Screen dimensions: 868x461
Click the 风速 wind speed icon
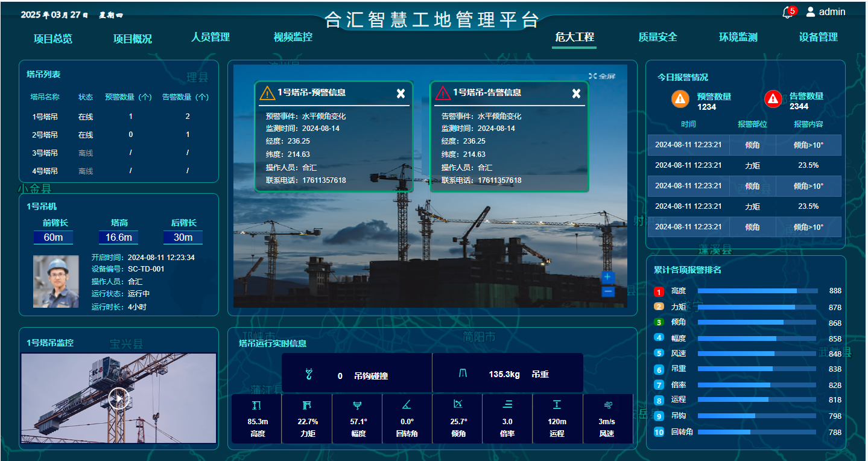[607, 405]
